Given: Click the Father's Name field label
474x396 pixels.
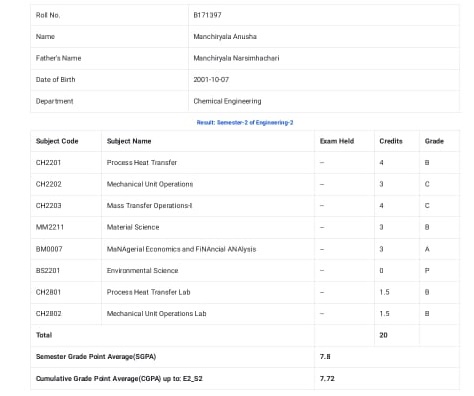Looking at the screenshot, I should [x=58, y=58].
